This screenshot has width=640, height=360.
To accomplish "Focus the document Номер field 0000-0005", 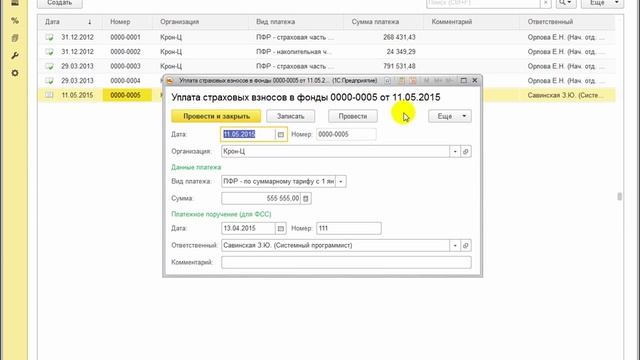I will click(x=346, y=134).
